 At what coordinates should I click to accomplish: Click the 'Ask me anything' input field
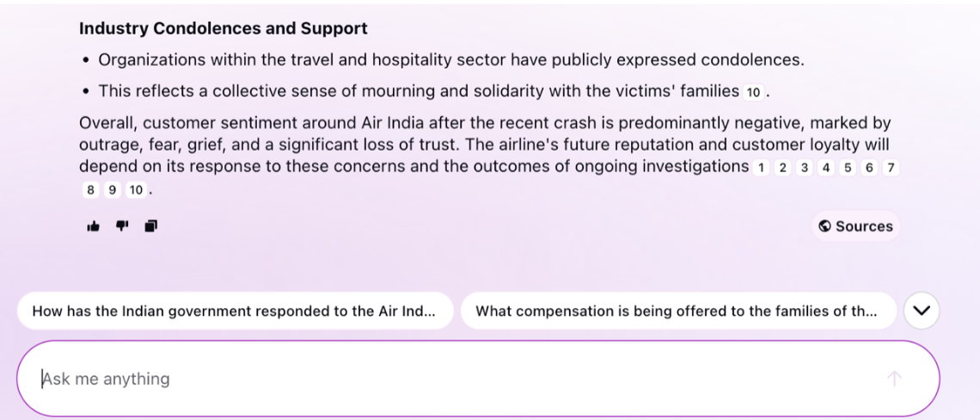478,379
